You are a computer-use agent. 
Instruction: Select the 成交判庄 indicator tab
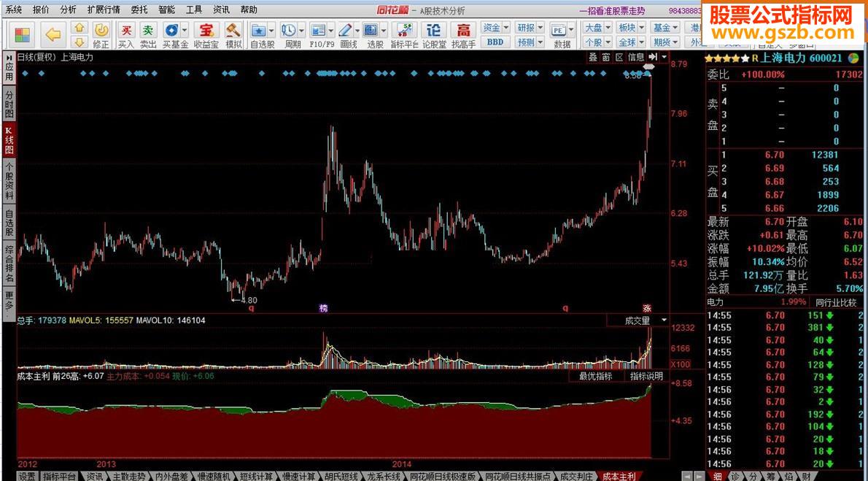click(576, 476)
